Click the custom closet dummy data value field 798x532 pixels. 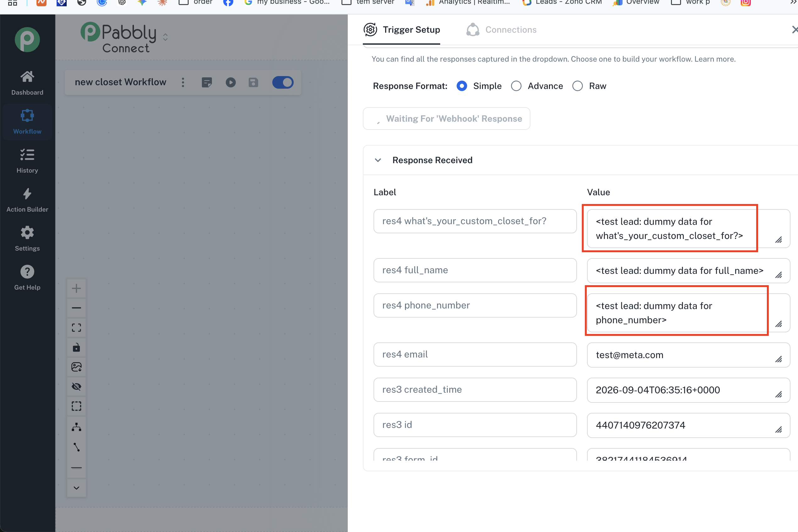688,229
